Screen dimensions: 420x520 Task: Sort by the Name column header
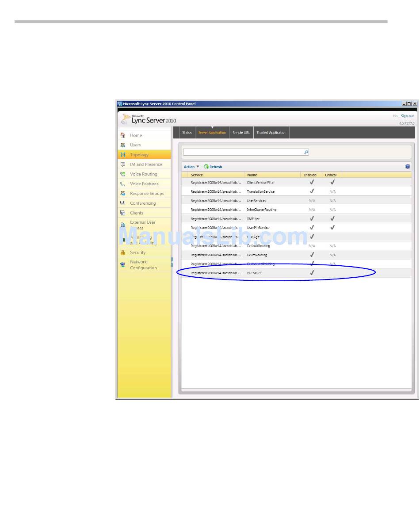272,175
